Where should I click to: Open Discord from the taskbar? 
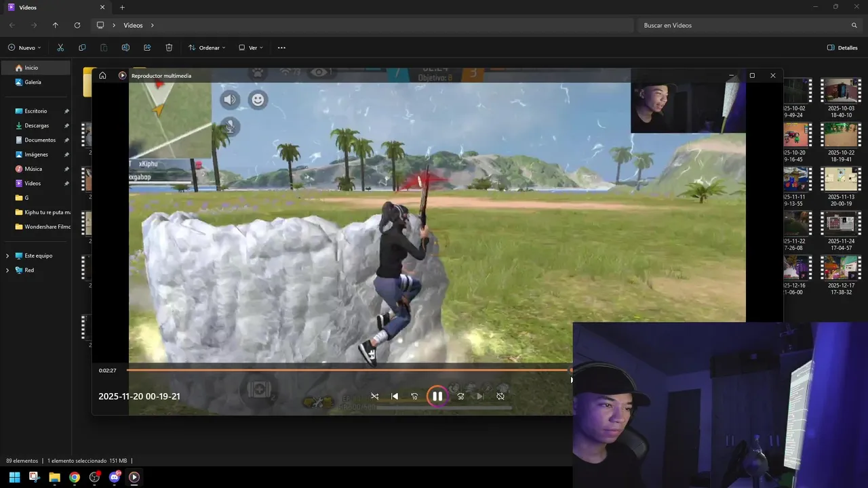(x=114, y=477)
